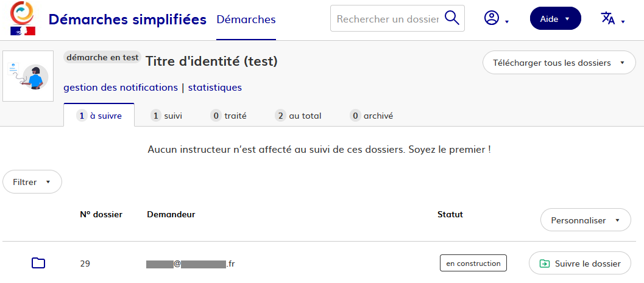Click the Démarches navigation item
Screen dimensions: 644x283
point(246,19)
